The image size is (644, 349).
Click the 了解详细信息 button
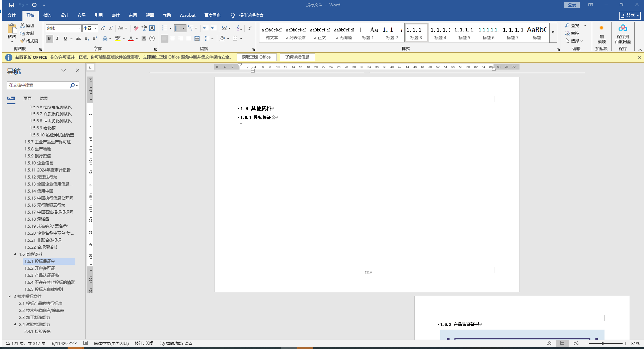(297, 57)
